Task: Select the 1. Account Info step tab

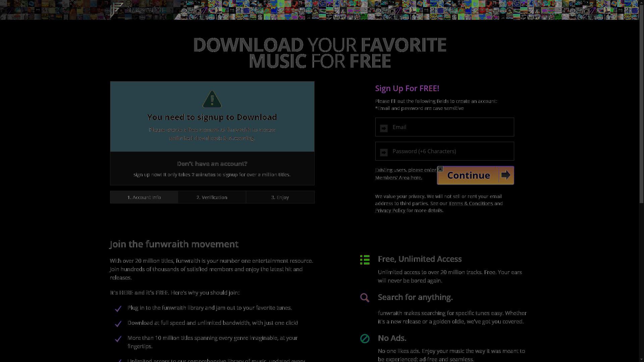Action: pos(144,197)
